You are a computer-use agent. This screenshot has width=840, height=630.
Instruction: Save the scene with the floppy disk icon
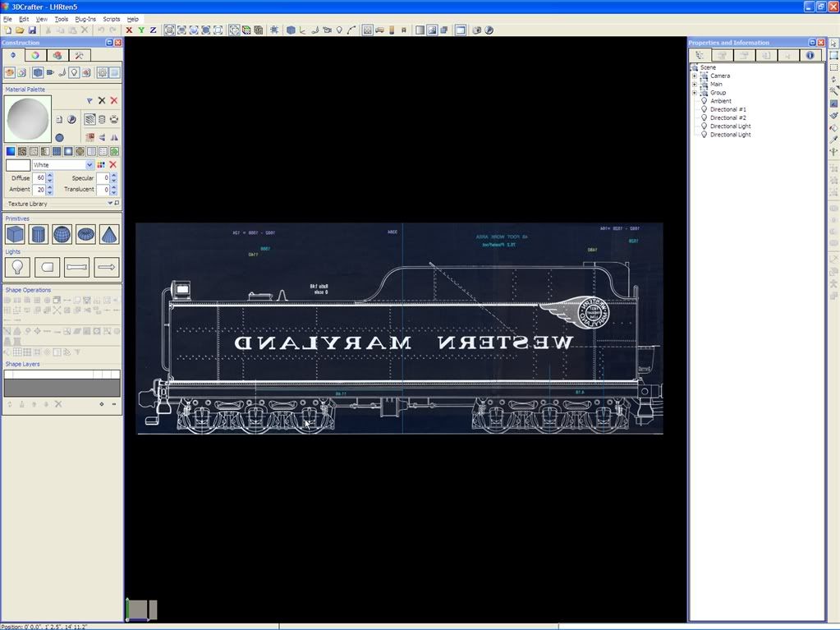pyautogui.click(x=31, y=30)
